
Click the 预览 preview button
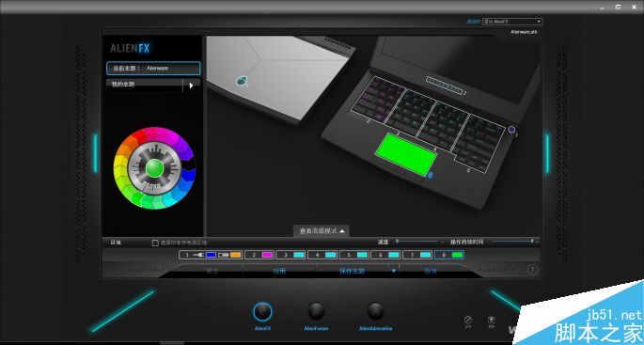[212, 271]
